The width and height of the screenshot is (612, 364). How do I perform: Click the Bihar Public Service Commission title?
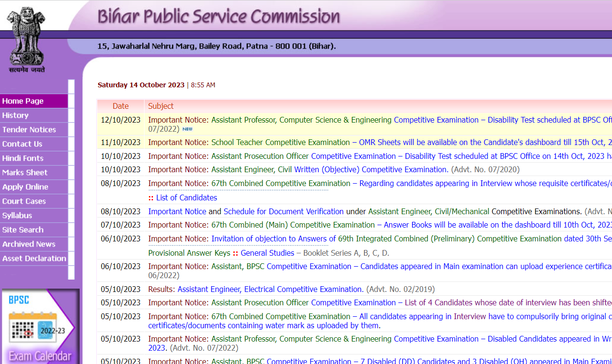coord(219,17)
